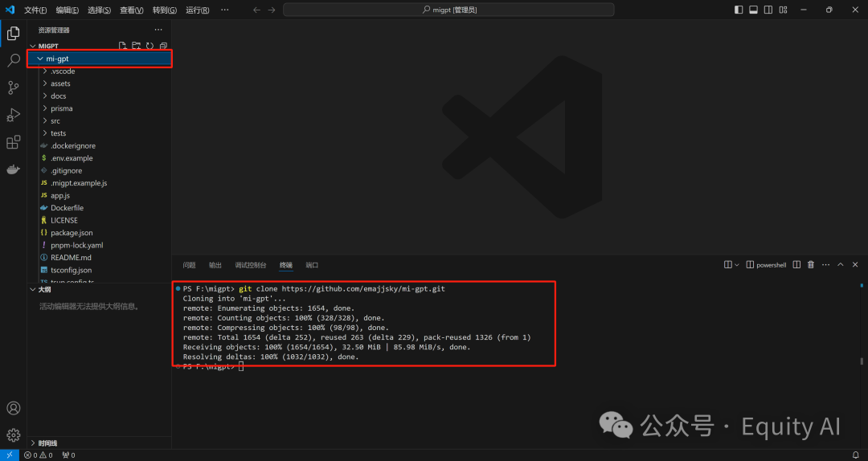
Task: Click the VS Code logo icon
Action: click(10, 10)
